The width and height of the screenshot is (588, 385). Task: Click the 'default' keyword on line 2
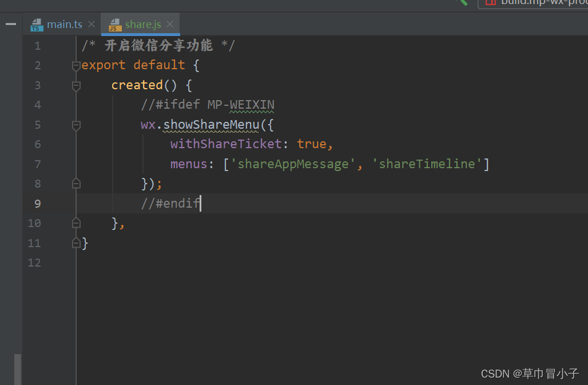coord(159,65)
